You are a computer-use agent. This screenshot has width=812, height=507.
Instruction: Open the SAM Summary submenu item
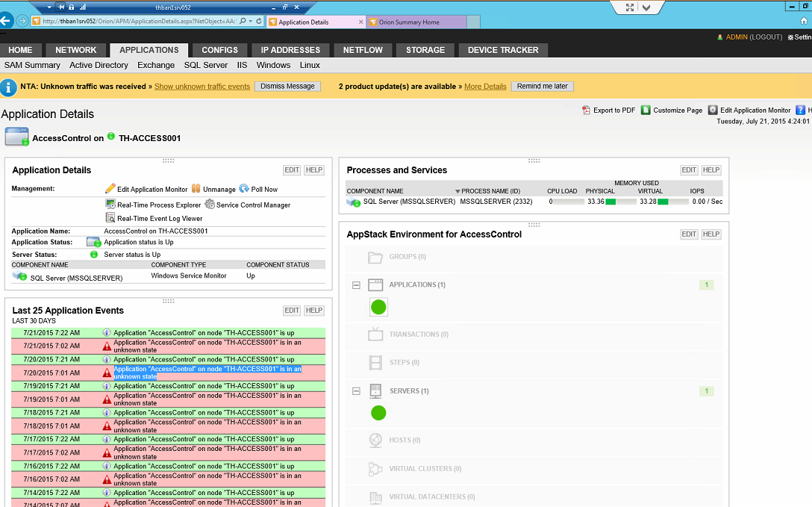point(32,65)
